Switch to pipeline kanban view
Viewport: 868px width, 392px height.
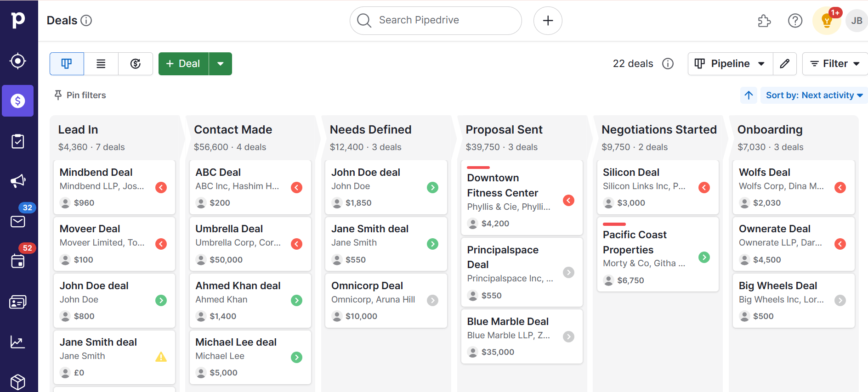[x=67, y=63]
